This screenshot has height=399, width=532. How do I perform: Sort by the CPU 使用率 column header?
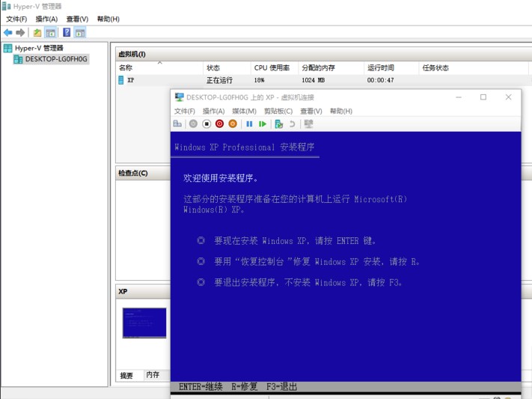275,68
